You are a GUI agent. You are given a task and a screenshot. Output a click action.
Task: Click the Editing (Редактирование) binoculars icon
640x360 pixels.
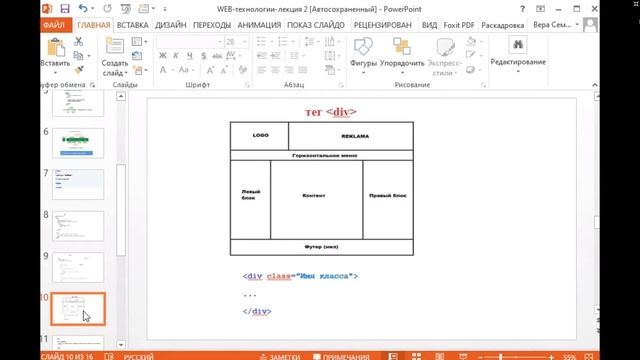coord(518,44)
